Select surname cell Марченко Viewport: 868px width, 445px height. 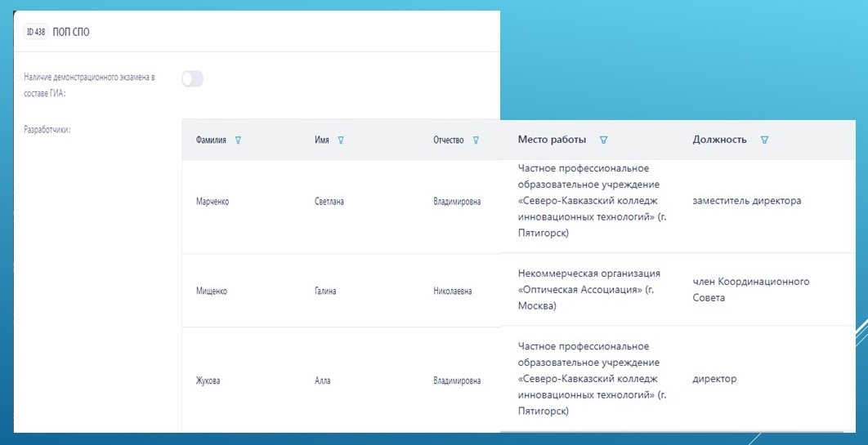213,202
